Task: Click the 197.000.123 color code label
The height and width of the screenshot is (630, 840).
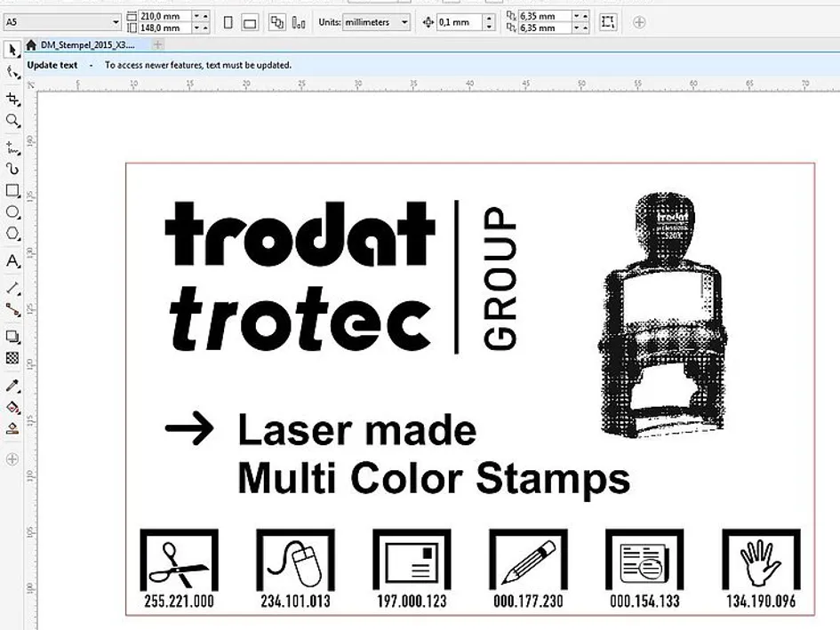Action: pyautogui.click(x=412, y=601)
